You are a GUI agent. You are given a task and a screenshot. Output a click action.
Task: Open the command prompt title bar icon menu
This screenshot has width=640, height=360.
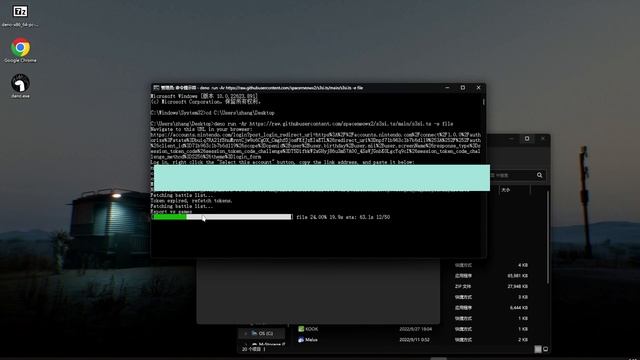pos(156,88)
